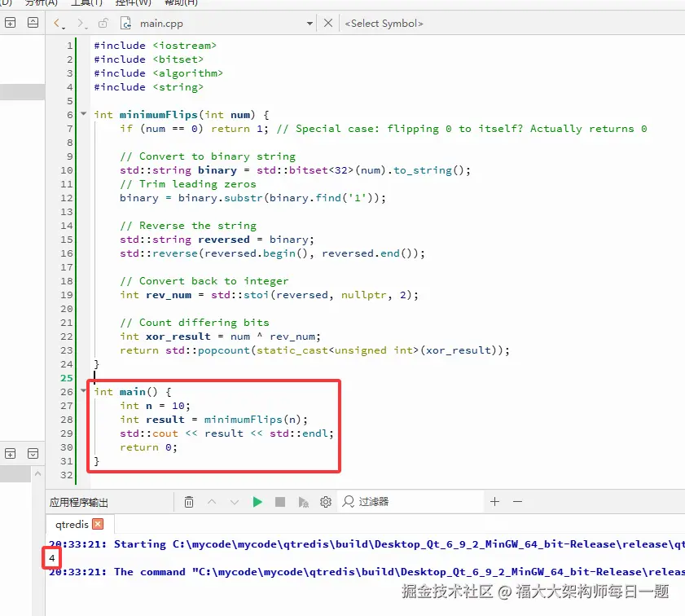Image resolution: width=685 pixels, height=616 pixels.
Task: Click std::reverse on line 16
Action: point(159,253)
